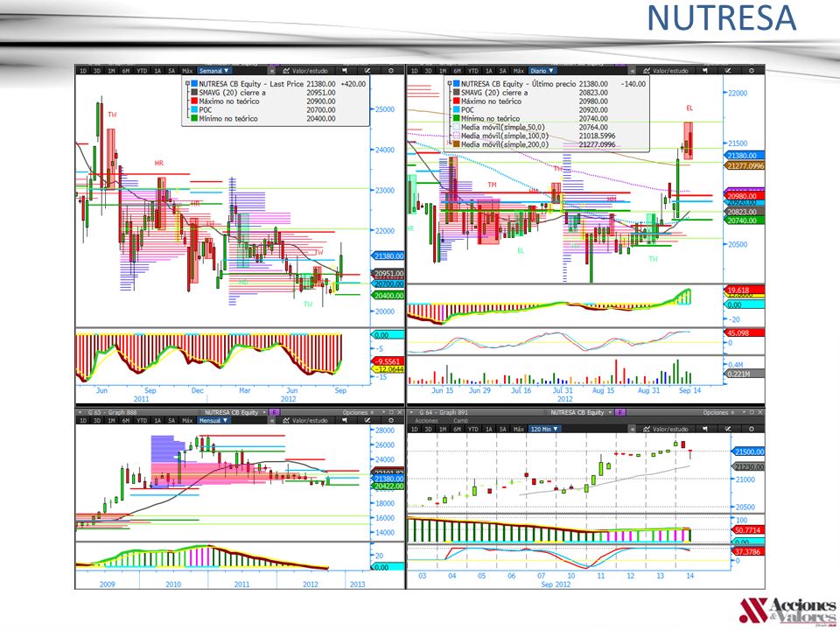Click the flag annotation icon in monthly chart
The image size is (840, 630).
pos(344,421)
